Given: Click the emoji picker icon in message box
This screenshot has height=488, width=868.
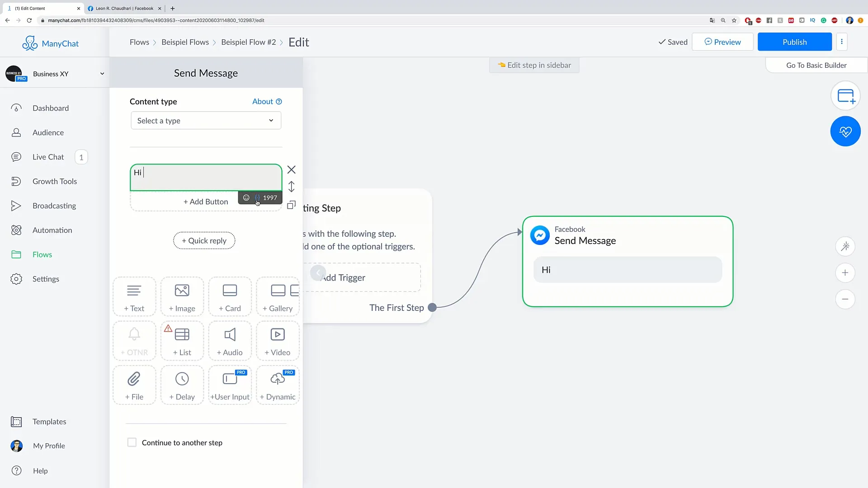Looking at the screenshot, I should [246, 198].
